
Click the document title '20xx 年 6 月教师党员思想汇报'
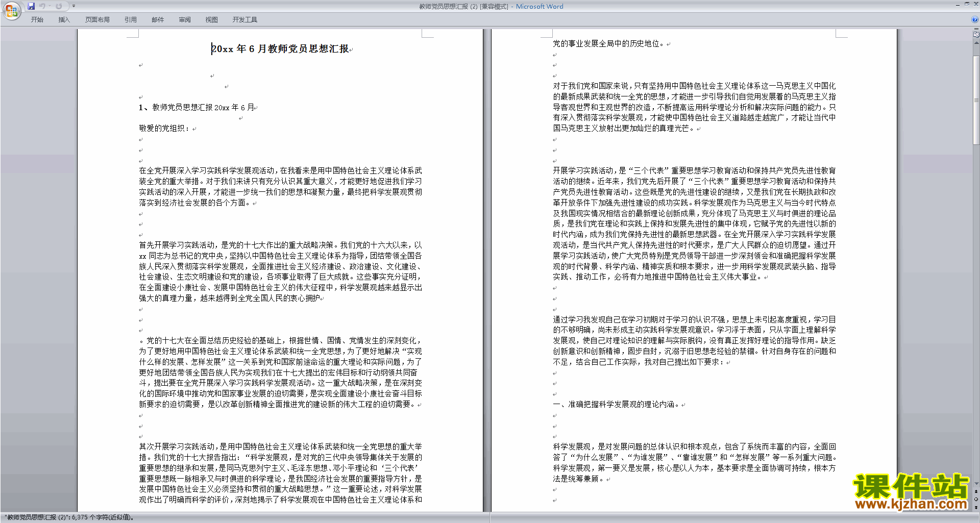280,49
